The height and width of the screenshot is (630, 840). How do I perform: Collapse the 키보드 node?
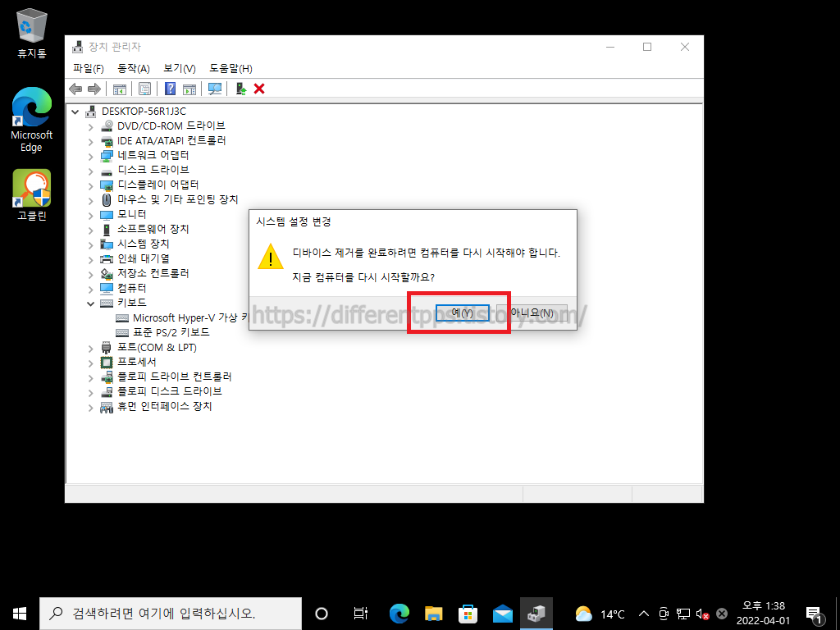tap(90, 304)
